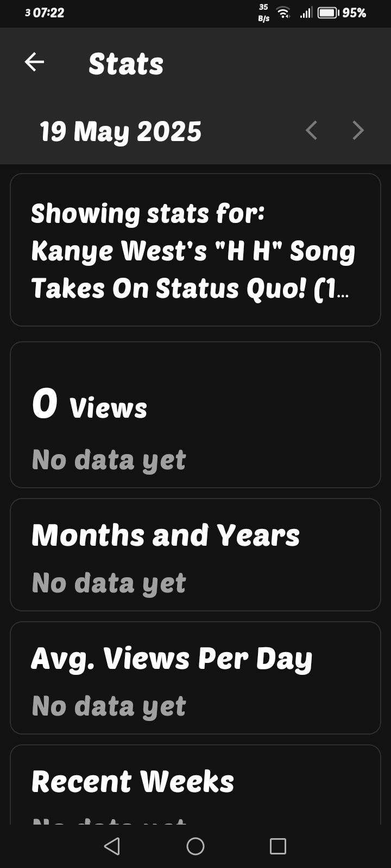The height and width of the screenshot is (868, 391).
Task: Tap the 07:22 clock in the status bar
Action: (x=48, y=13)
